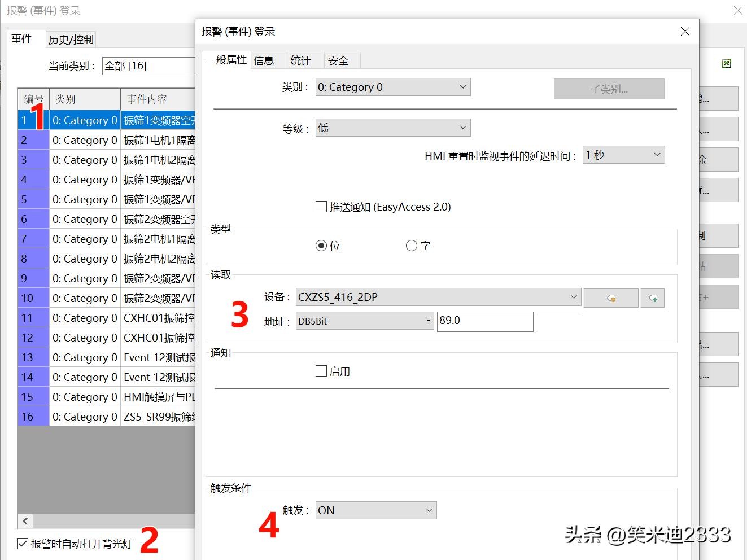747x560 pixels.
Task: Click the Excel export icon
Action: pos(727,64)
